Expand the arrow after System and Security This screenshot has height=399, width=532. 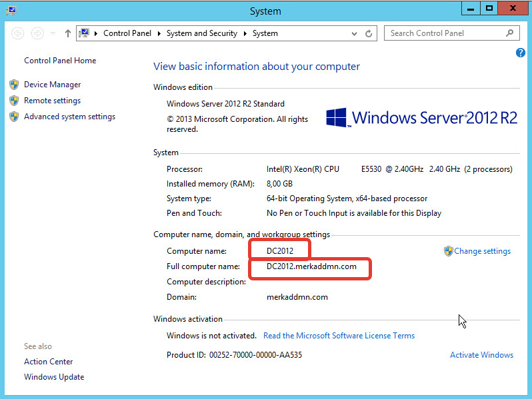(x=245, y=33)
